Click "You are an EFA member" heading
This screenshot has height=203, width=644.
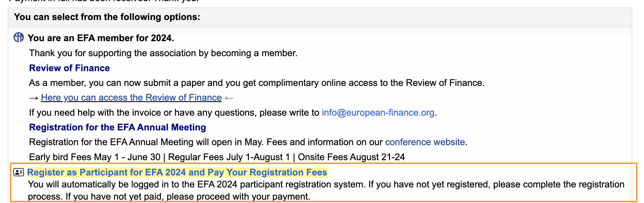(101, 38)
